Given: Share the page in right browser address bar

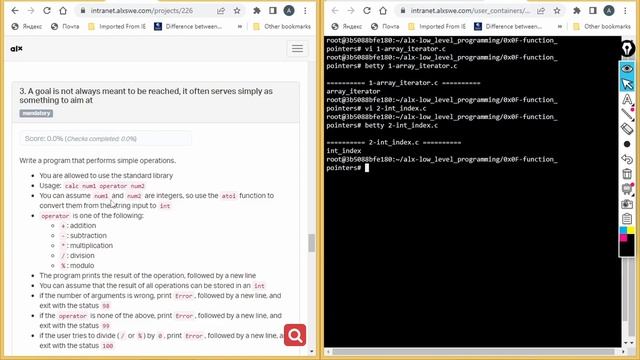Looking at the screenshot, I should [541, 11].
